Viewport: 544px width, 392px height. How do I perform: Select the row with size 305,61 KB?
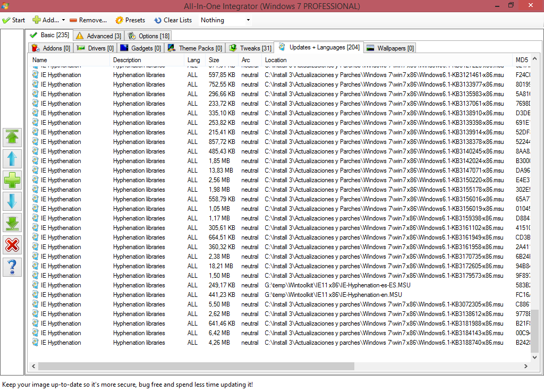pos(279,228)
